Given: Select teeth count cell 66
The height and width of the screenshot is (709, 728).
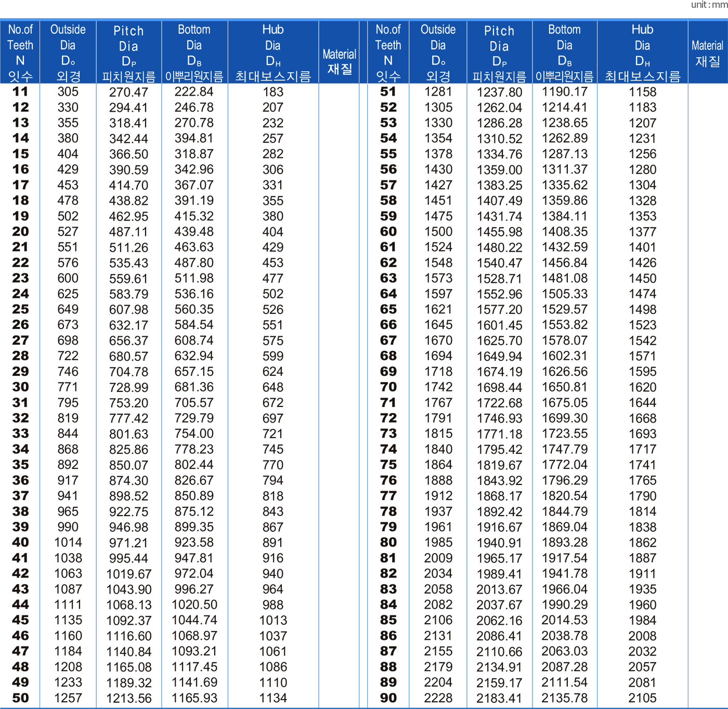Looking at the screenshot, I should (388, 325).
